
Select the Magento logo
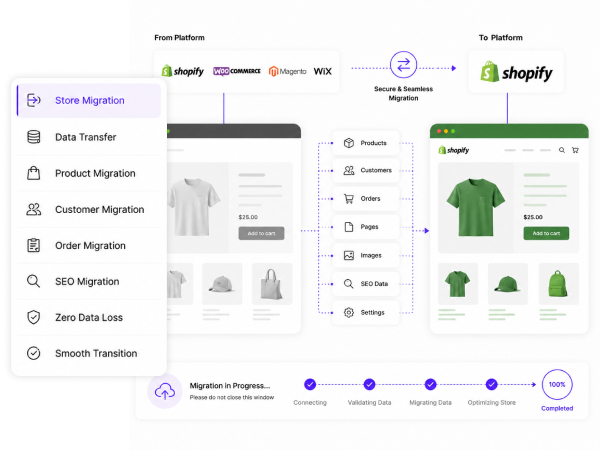click(x=287, y=71)
